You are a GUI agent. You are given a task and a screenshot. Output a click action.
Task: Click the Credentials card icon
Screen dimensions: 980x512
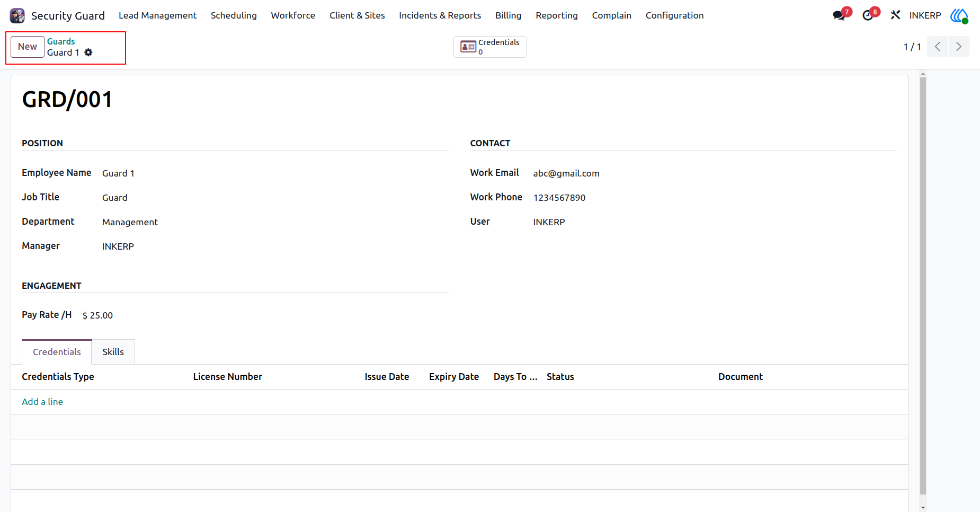(468, 47)
